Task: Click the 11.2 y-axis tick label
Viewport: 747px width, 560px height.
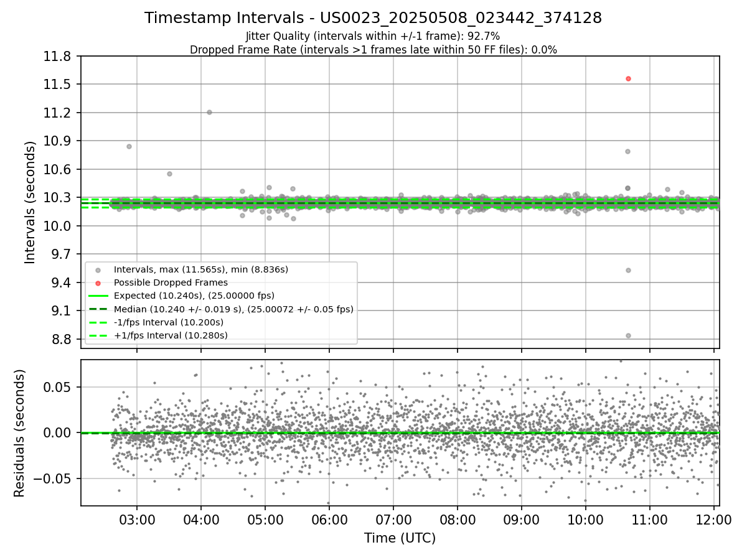Action: (56, 113)
